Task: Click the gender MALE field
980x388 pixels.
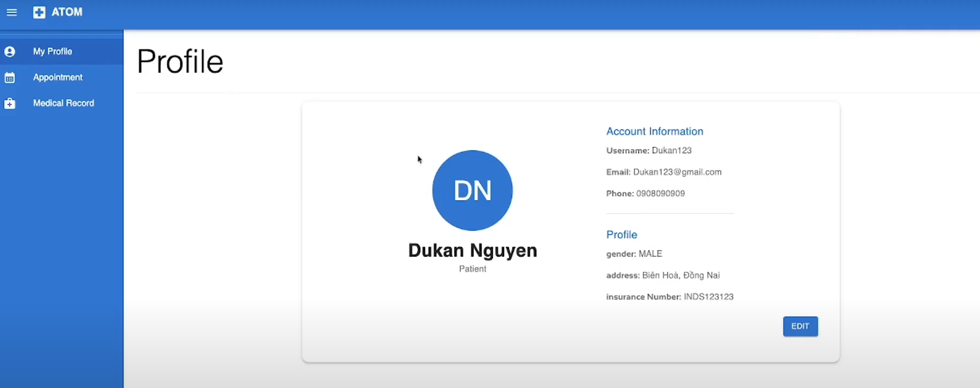Action: [650, 254]
